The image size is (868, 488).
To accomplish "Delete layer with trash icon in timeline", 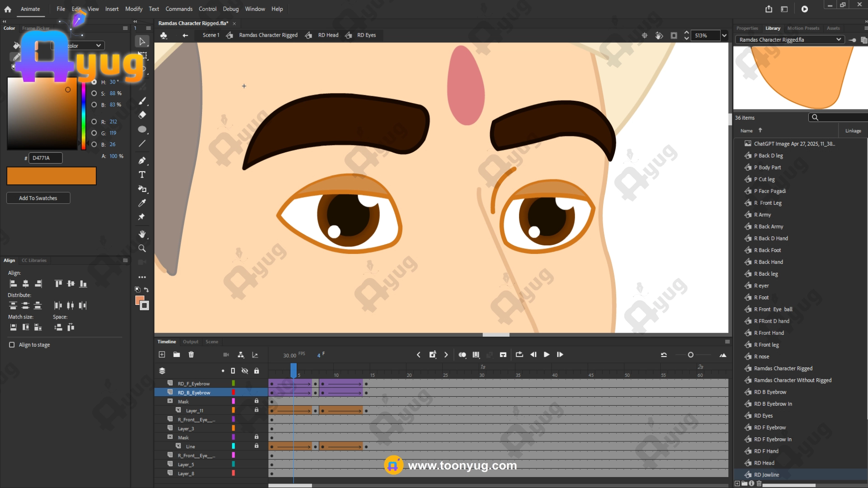I will click(x=191, y=355).
